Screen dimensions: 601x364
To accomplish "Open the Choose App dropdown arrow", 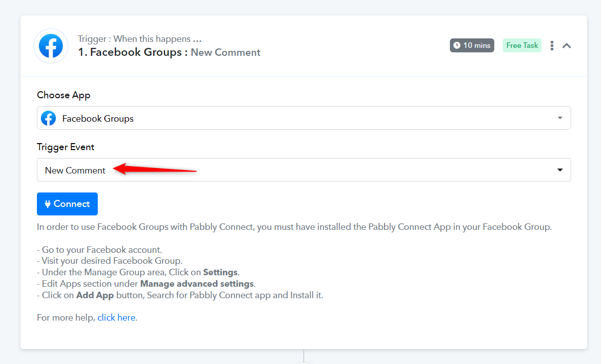I will pos(560,118).
